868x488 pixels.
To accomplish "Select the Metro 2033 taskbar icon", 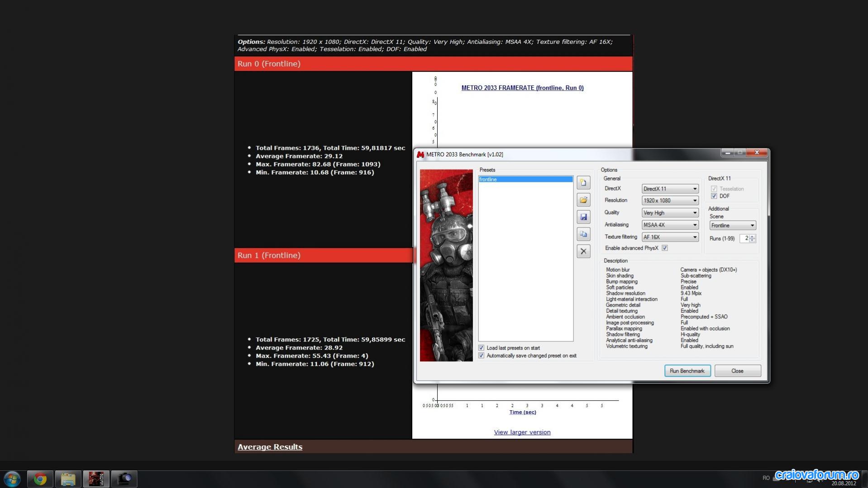I will [x=96, y=479].
